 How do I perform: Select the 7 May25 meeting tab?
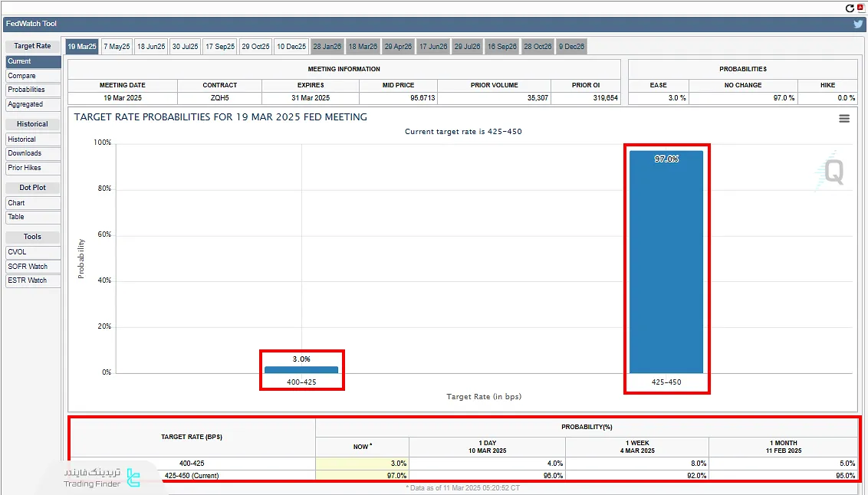117,47
